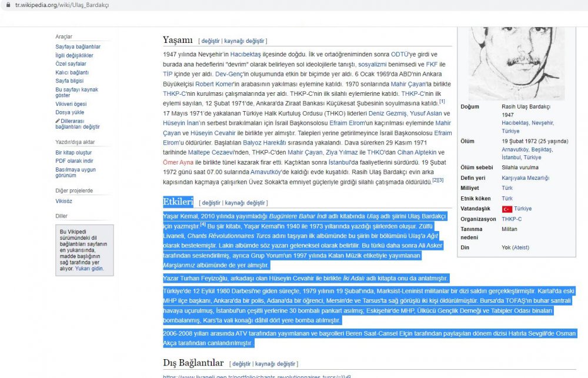This screenshot has height=378, width=588.
Task: Click the Militan value in infobox
Action: [509, 229]
